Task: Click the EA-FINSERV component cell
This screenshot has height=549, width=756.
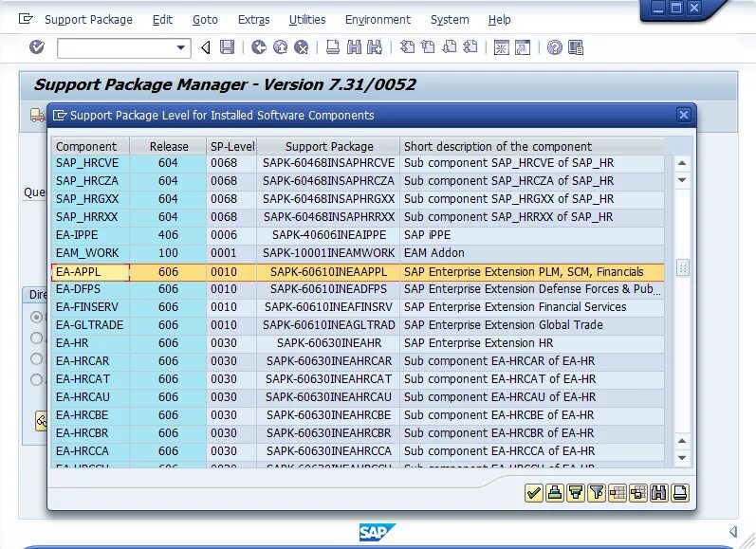Action: (x=90, y=307)
